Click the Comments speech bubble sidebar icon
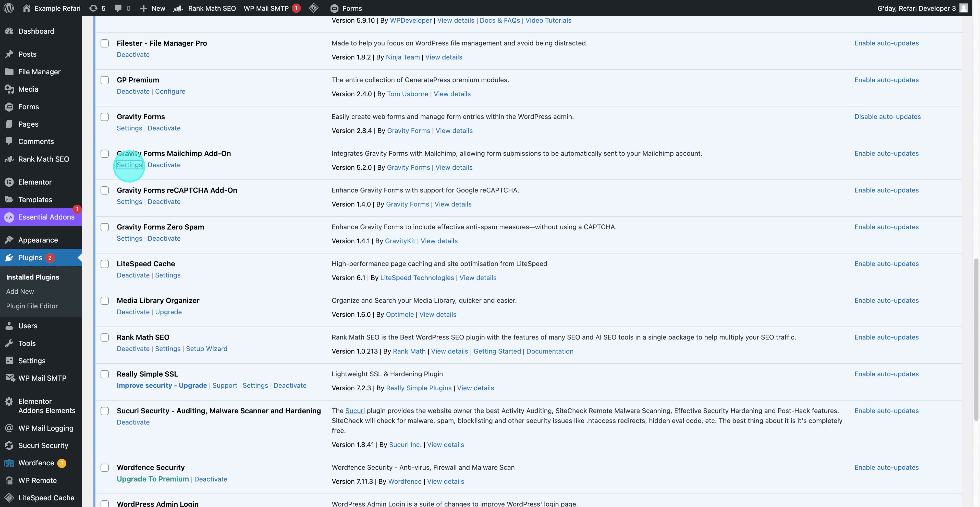This screenshot has width=980, height=507. (9, 141)
